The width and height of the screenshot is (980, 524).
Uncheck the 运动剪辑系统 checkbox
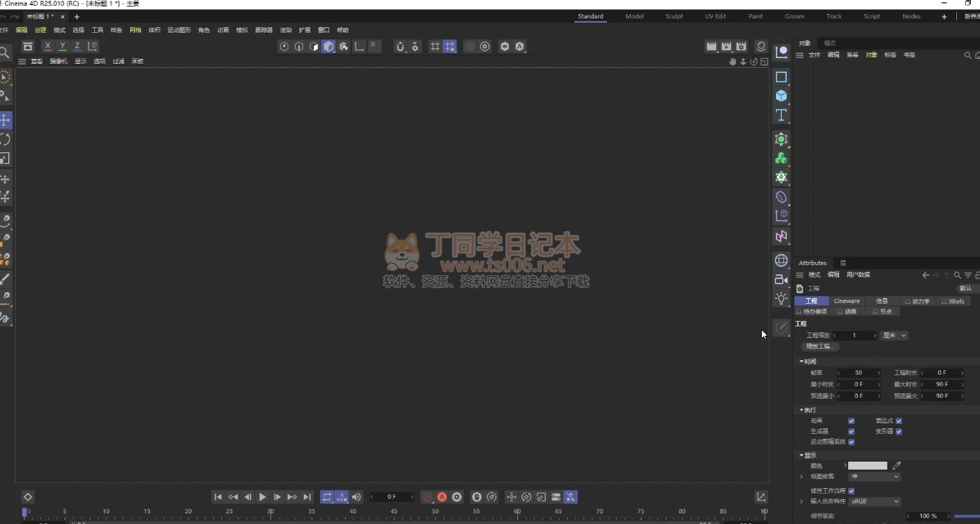coord(851,442)
